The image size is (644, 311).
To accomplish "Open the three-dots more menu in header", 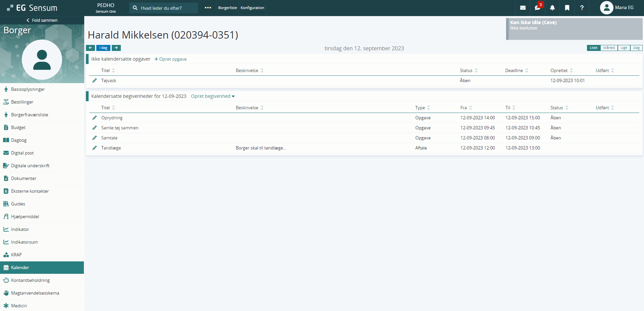I will tap(208, 8).
